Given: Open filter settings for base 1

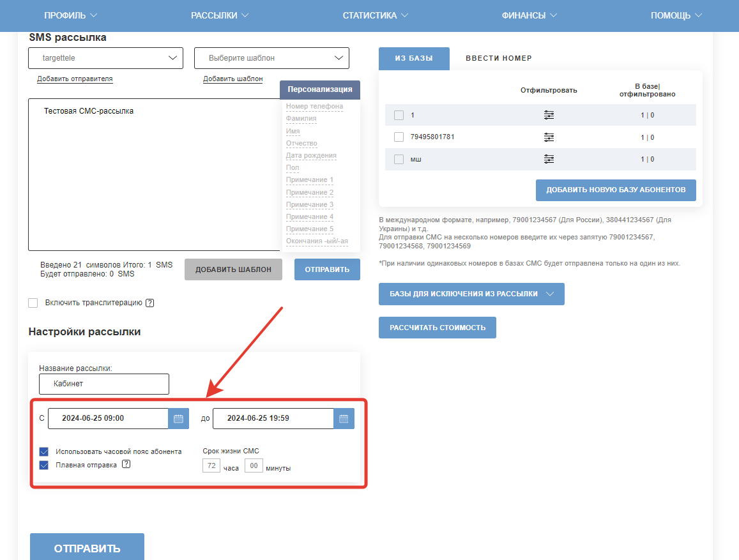Looking at the screenshot, I should click(x=549, y=115).
